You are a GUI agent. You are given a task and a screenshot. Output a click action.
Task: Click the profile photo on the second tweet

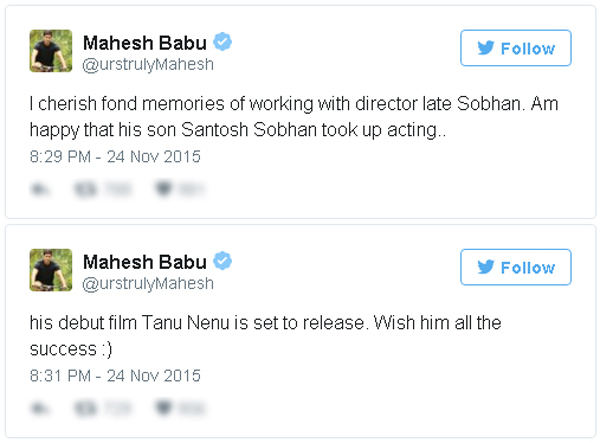pos(51,271)
